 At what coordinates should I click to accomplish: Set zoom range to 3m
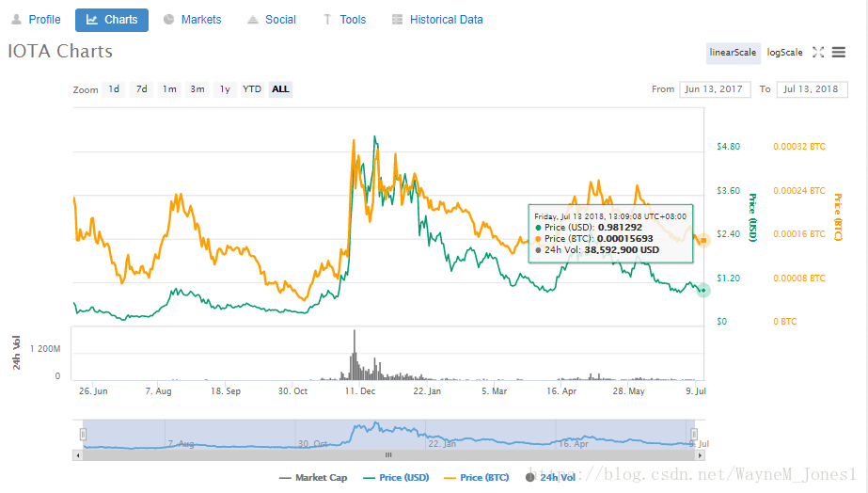click(x=197, y=89)
